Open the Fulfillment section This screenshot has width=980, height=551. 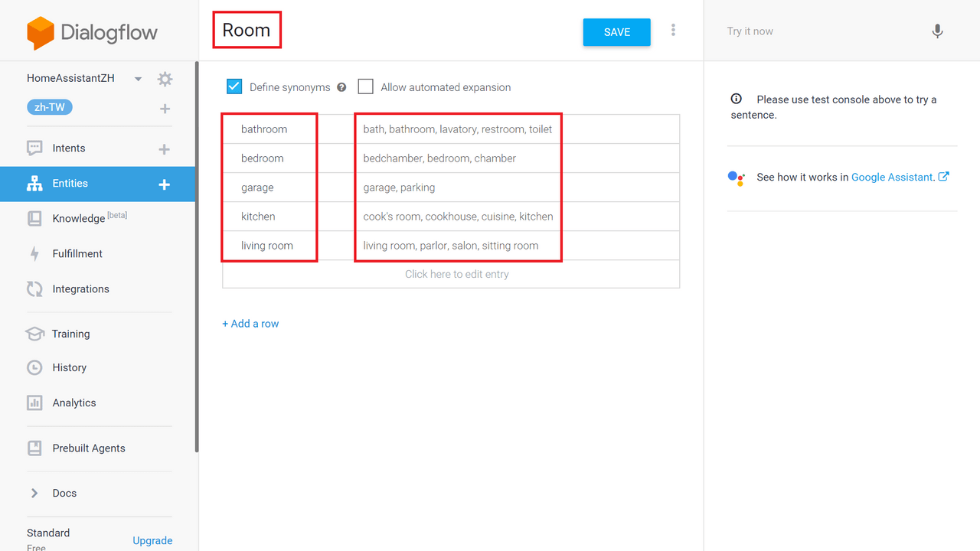click(x=77, y=254)
